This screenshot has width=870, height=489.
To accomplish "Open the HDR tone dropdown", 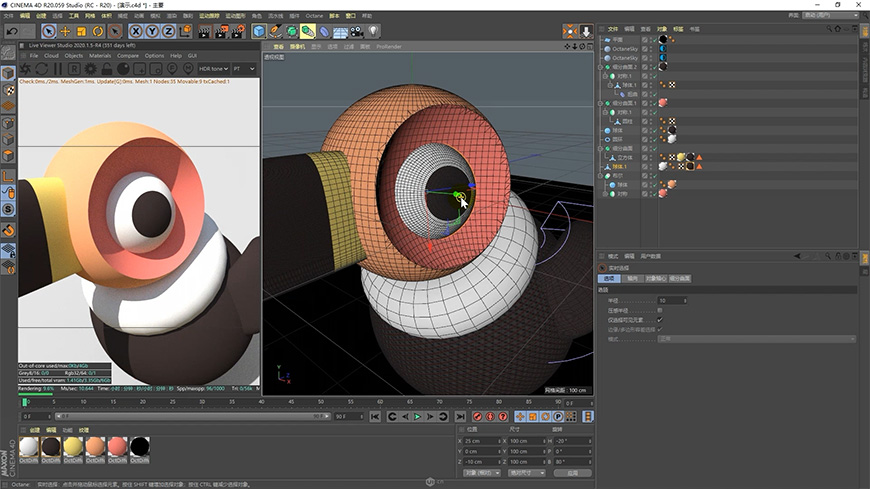I will tap(214, 69).
